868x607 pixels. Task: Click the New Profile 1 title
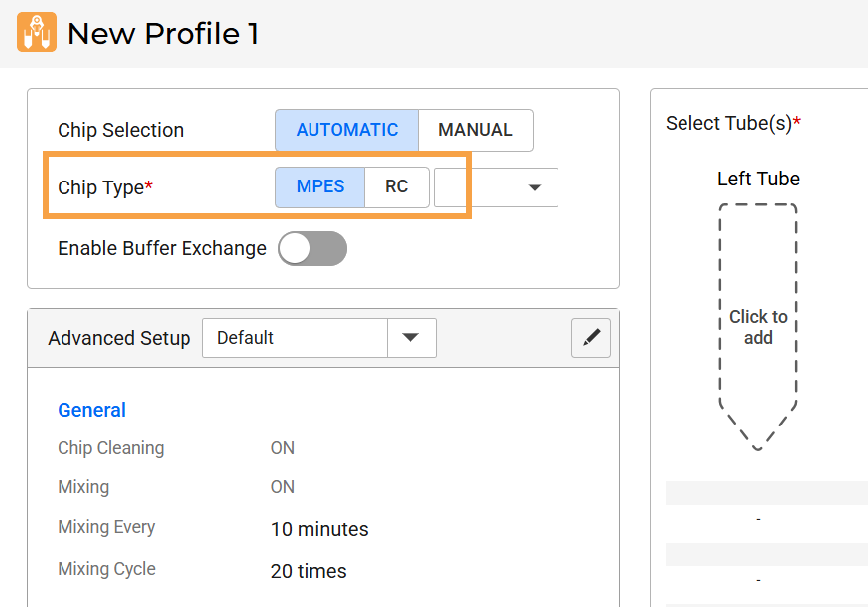(x=163, y=34)
